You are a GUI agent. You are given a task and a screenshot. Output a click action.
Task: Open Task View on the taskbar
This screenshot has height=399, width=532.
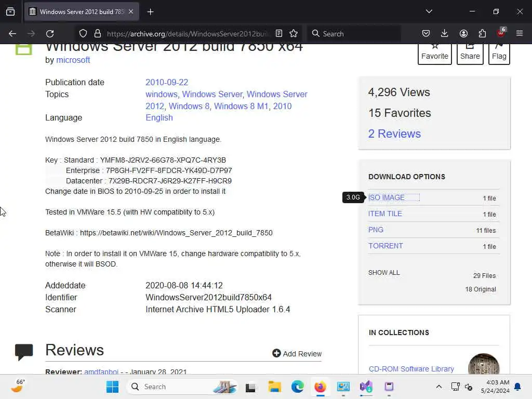[x=250, y=387]
